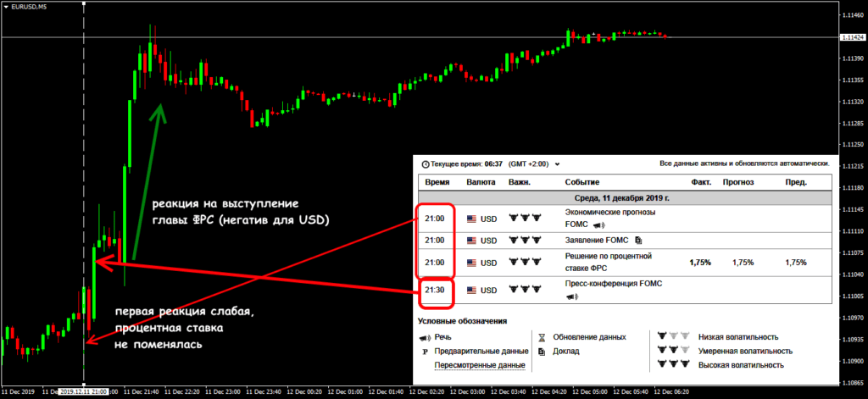Click the 1.11424 current price label
This screenshot has height=399, width=868.
coord(852,37)
